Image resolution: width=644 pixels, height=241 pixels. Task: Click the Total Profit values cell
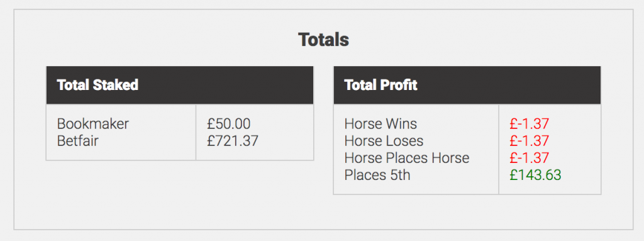(550, 149)
